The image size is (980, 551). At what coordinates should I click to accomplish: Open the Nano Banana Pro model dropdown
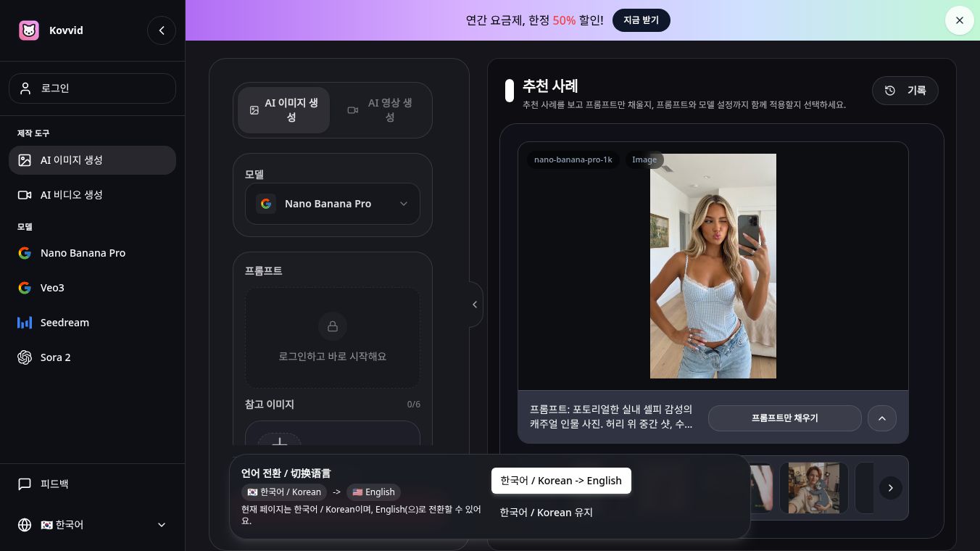333,204
